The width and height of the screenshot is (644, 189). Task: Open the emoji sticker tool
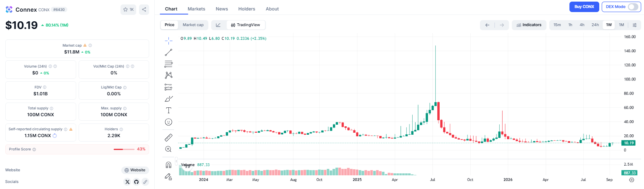tap(168, 122)
